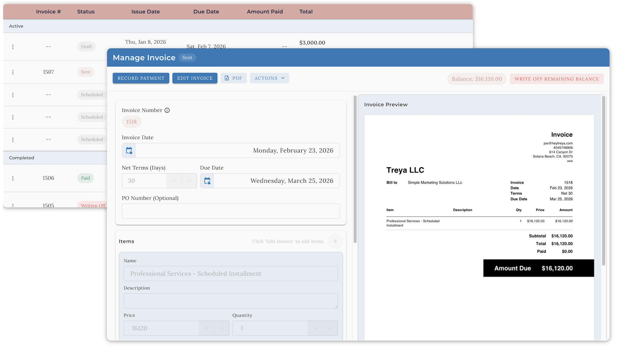Screen dimensions: 644x360
Task: Click the Paid status badge for invoice 1506
Action: click(85, 178)
